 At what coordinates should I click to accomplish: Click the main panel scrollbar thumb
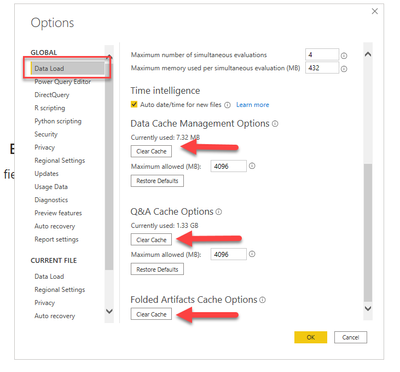368,233
